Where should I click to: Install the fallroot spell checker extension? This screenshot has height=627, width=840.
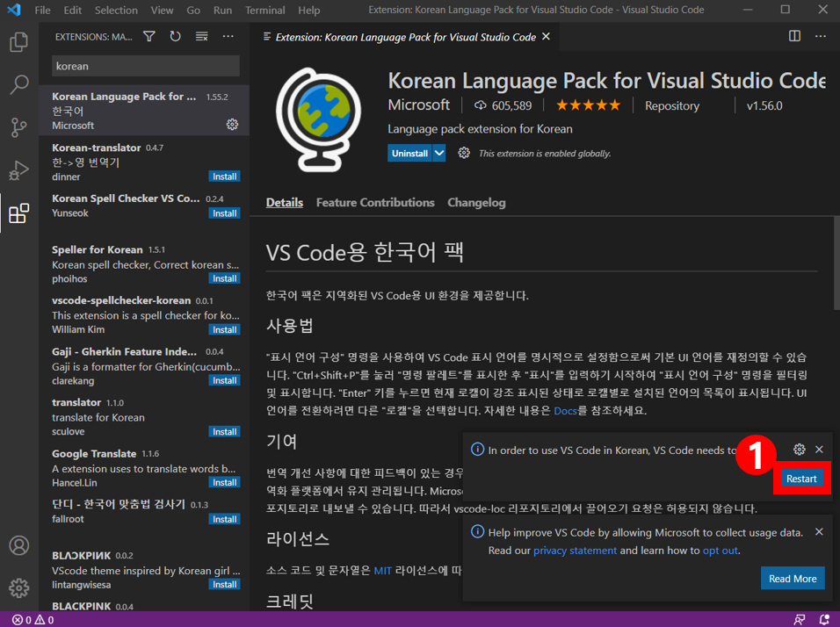[224, 519]
